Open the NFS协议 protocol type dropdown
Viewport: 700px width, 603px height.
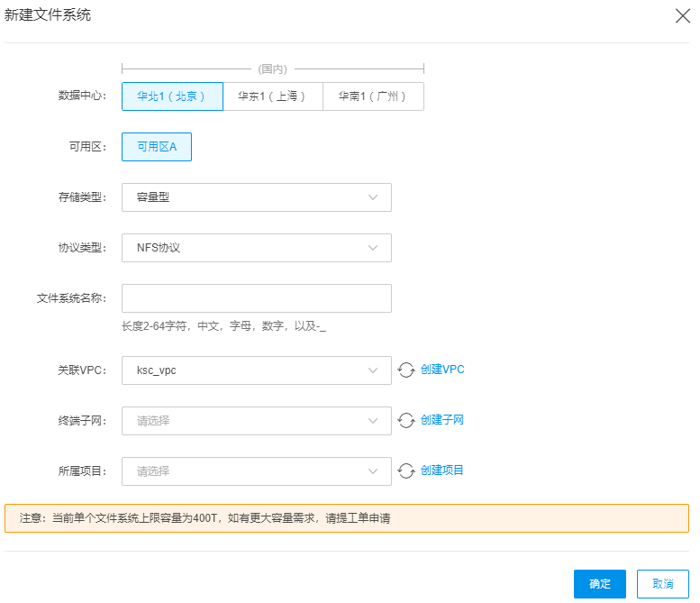257,248
